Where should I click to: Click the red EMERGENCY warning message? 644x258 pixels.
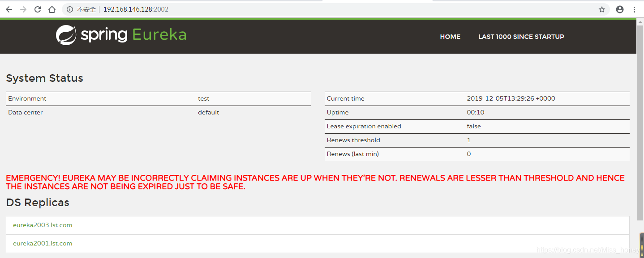click(315, 182)
